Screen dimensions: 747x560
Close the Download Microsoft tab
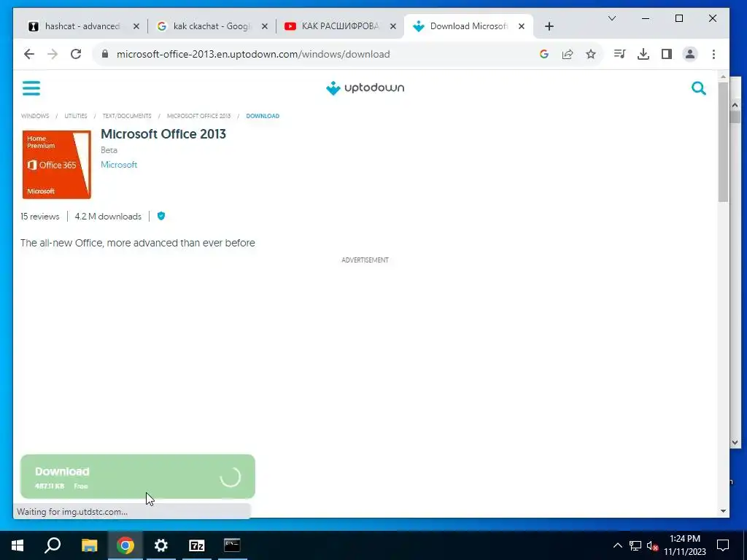(522, 26)
